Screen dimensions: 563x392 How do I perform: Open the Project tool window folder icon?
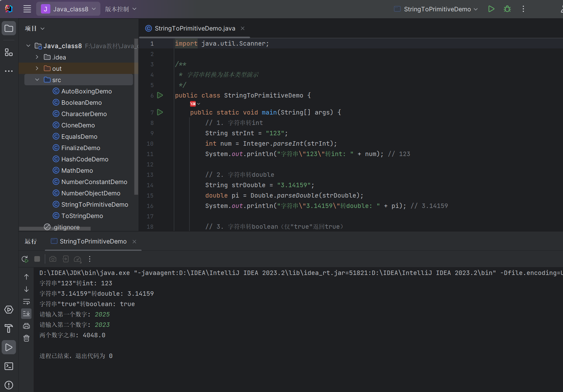pyautogui.click(x=9, y=28)
